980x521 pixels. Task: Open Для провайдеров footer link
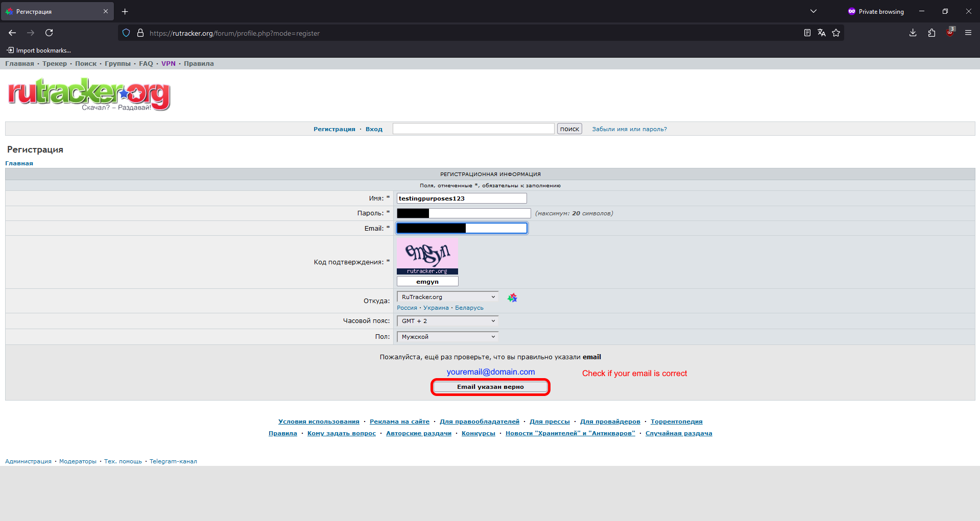pos(610,421)
